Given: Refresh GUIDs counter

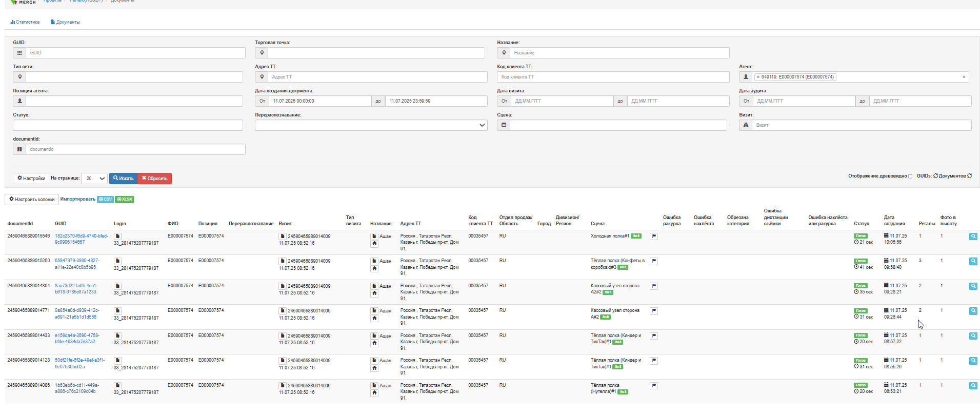Looking at the screenshot, I should click(x=935, y=176).
